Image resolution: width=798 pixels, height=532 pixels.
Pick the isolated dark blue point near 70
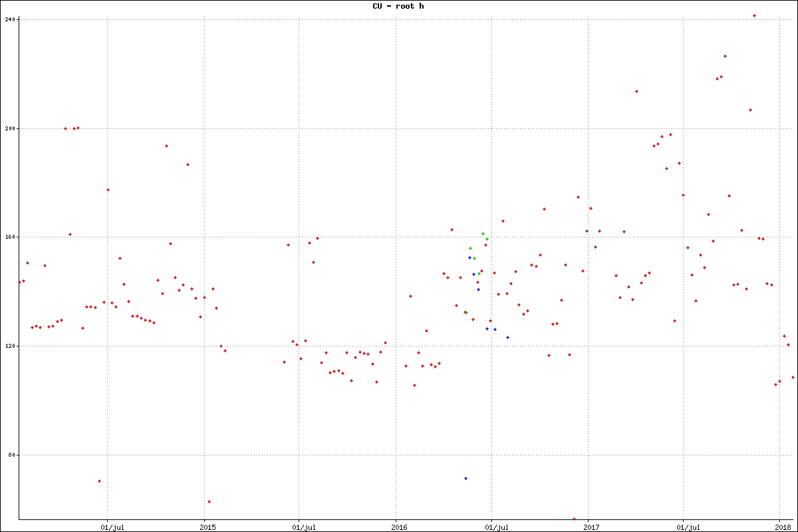click(465, 478)
